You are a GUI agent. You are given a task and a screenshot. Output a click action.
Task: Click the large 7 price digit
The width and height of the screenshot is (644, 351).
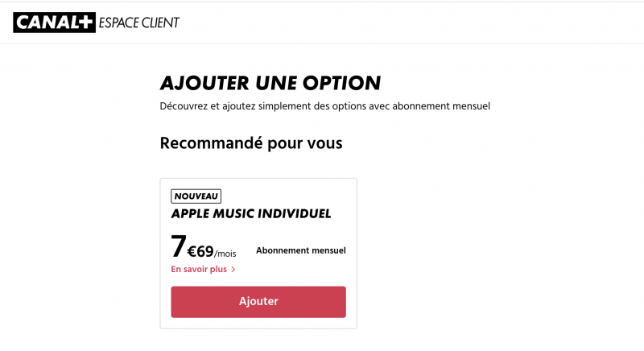click(178, 246)
